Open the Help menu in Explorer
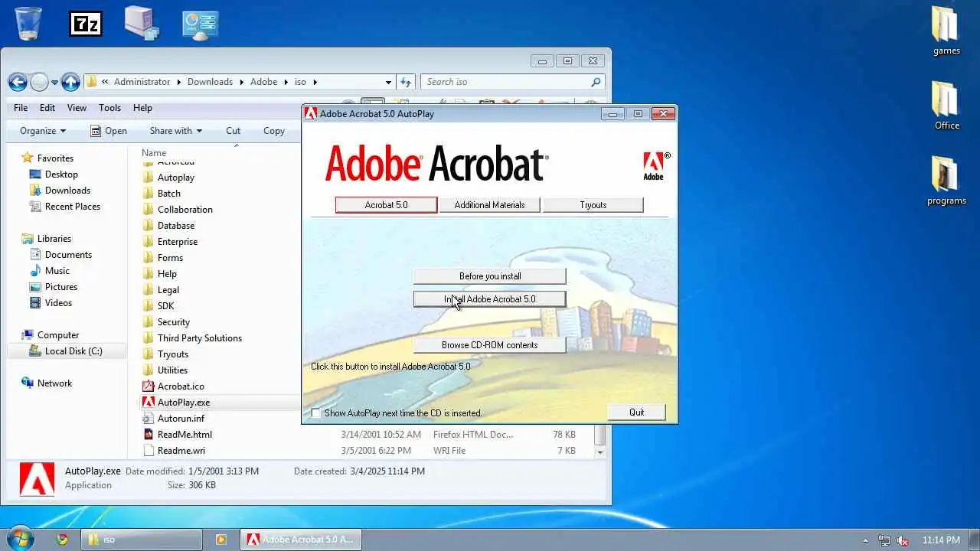 [x=142, y=108]
